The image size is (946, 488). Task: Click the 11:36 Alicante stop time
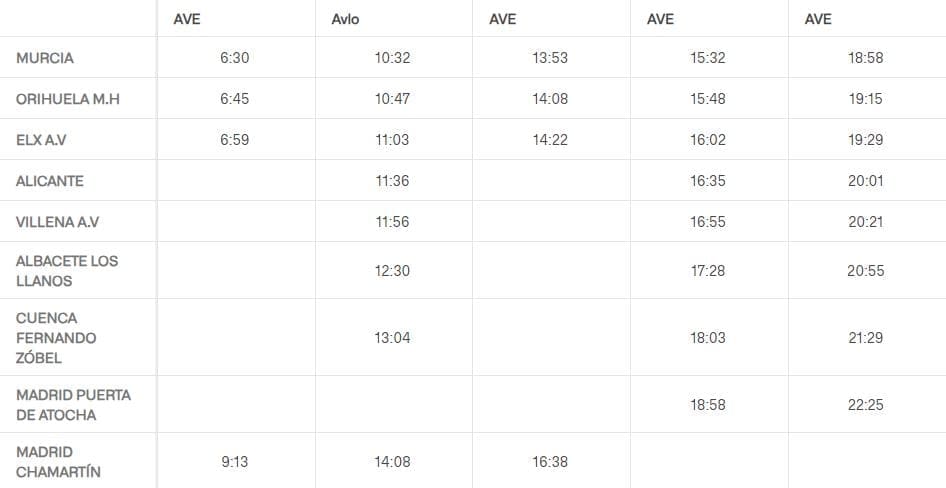392,181
